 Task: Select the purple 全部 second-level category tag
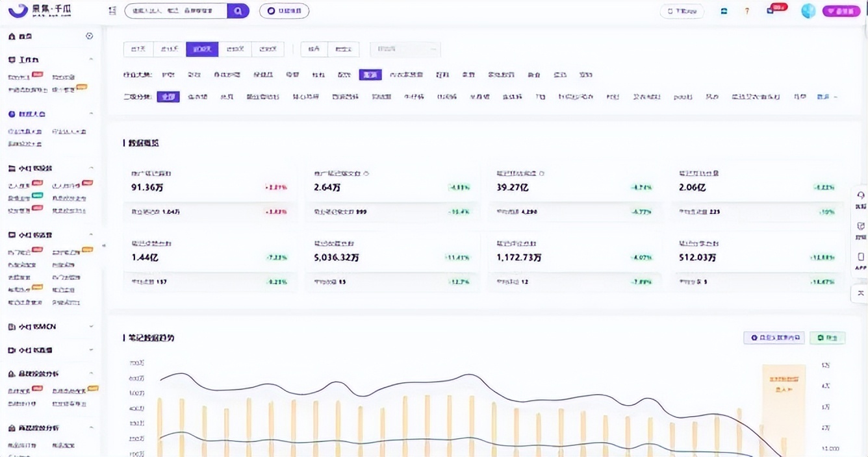point(168,97)
